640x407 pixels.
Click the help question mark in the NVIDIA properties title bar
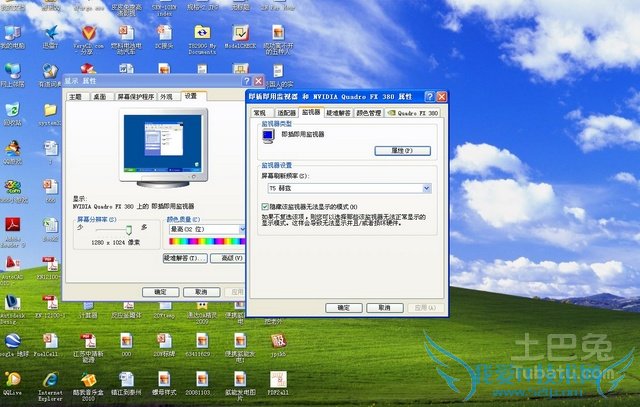pos(428,97)
